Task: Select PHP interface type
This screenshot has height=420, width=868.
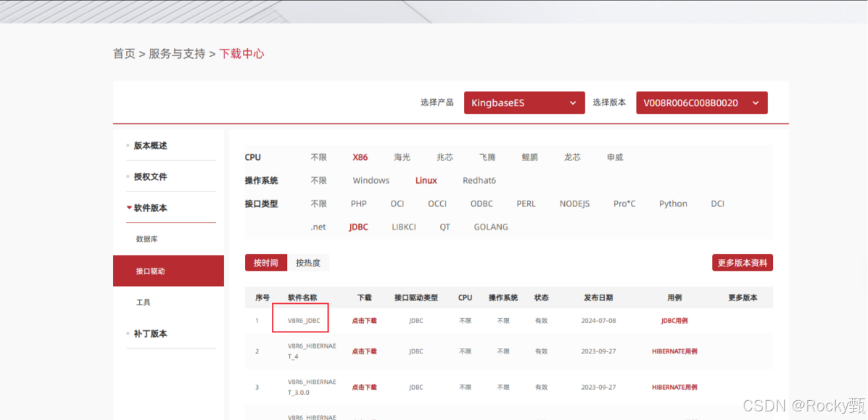Action: (x=358, y=203)
